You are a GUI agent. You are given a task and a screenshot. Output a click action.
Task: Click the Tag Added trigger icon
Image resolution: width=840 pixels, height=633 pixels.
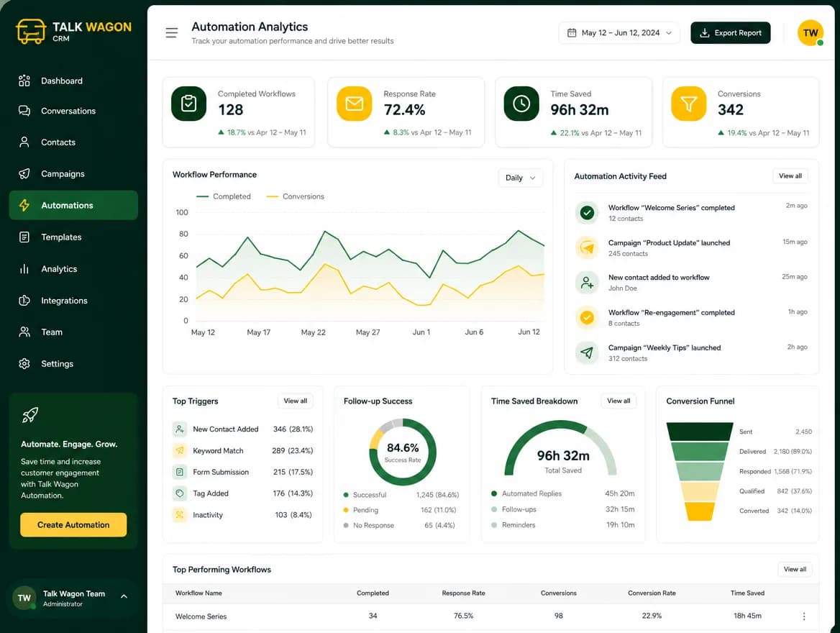click(x=180, y=493)
